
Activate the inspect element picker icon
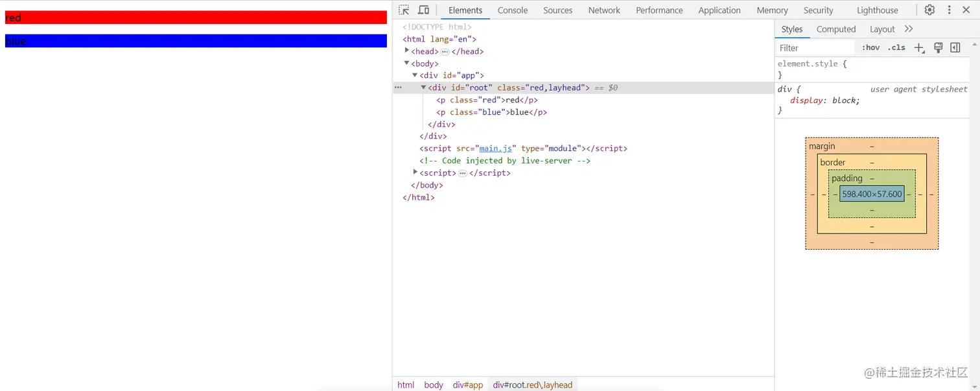404,10
